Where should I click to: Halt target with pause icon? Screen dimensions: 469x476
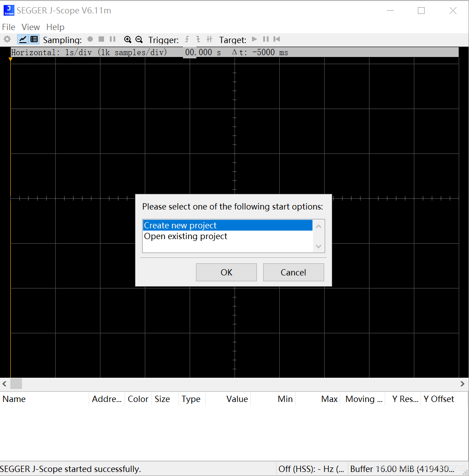266,39
